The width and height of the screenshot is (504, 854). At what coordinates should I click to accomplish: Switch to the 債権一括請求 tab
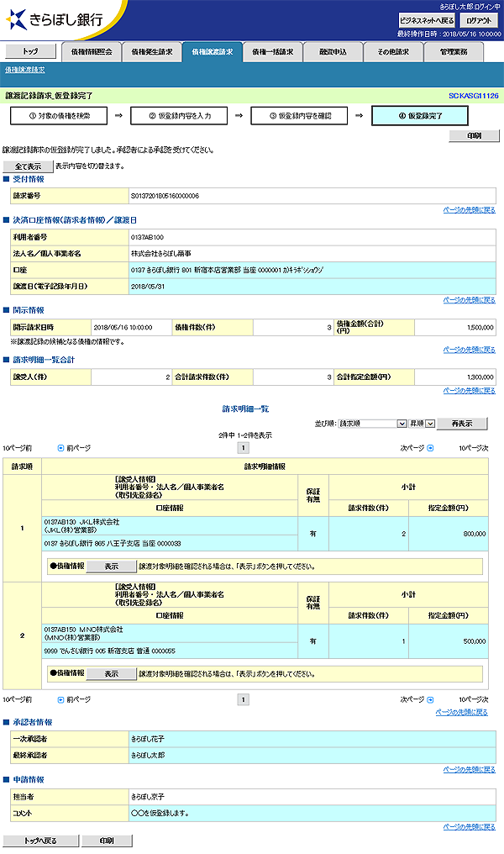click(273, 52)
